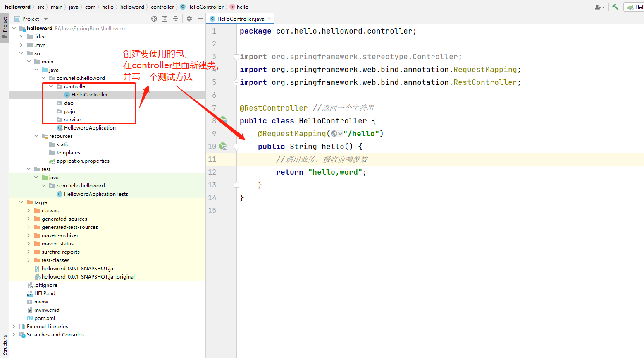Expand test-classes folder

tap(29, 260)
